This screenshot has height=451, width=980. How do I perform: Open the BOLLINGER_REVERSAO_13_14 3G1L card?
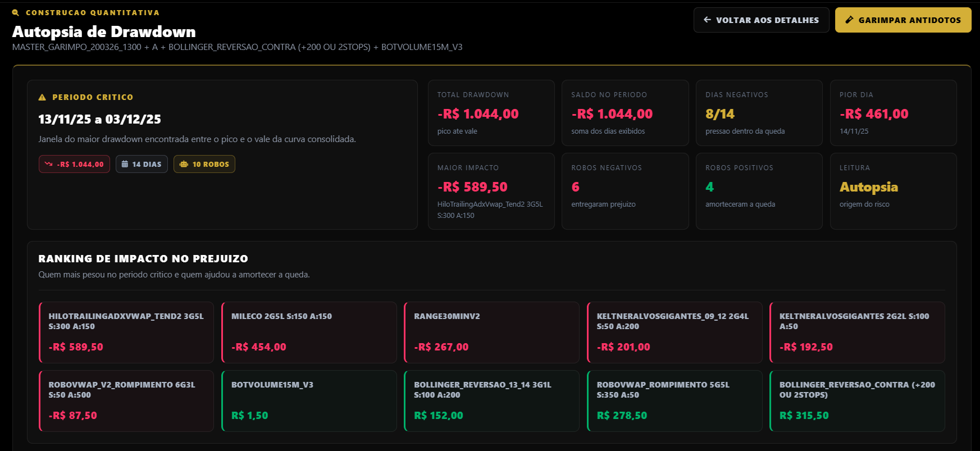click(491, 401)
